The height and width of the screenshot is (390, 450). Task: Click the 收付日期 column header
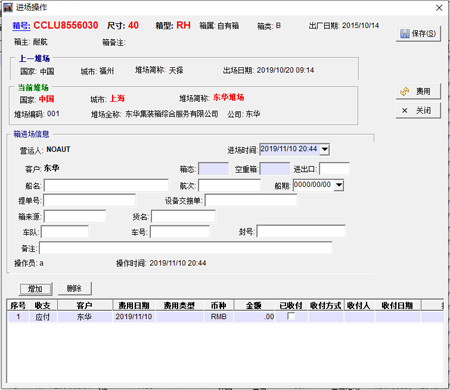(x=398, y=305)
